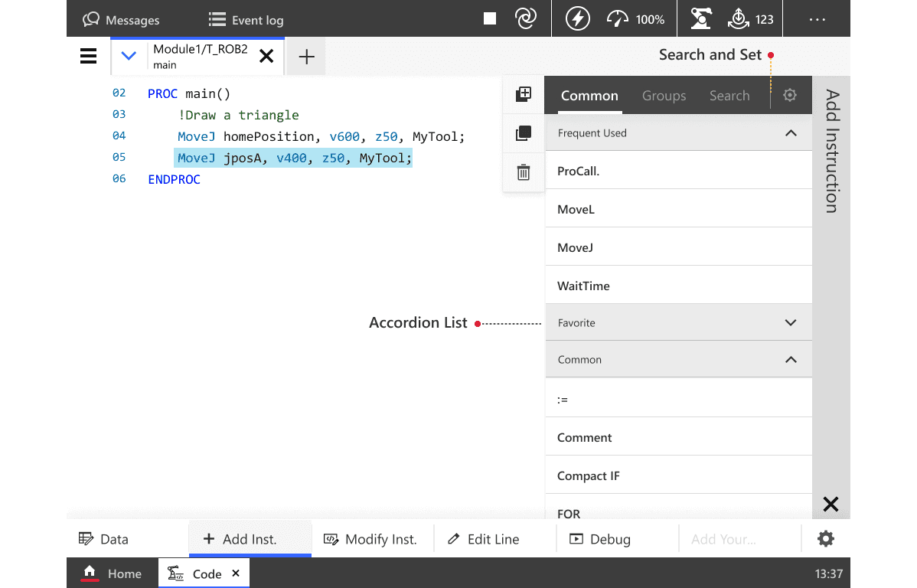
Task: Select the WaitTime instruction
Action: (678, 286)
